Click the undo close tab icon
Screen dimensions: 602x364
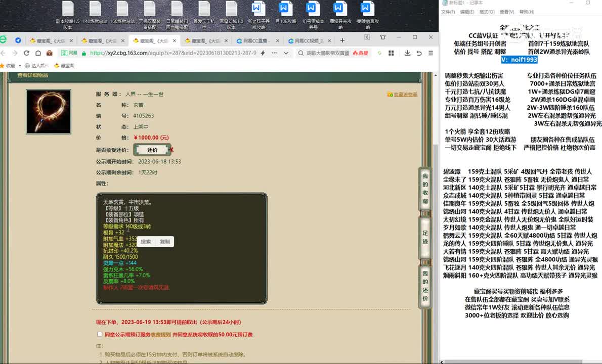tap(419, 53)
